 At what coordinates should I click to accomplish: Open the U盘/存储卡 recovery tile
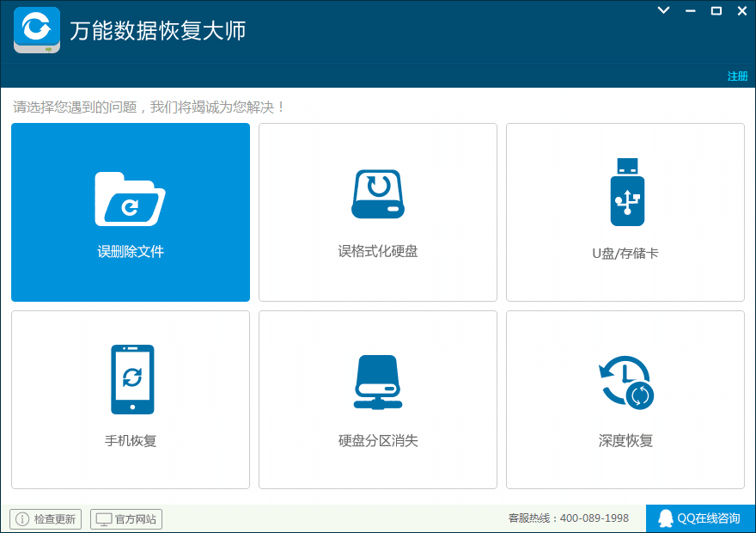point(625,212)
